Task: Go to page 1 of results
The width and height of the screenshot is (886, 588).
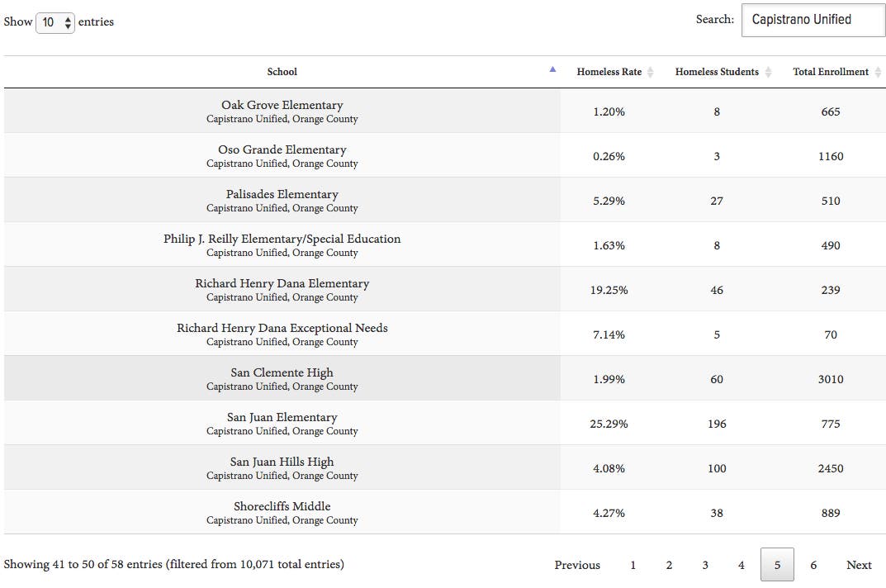Action: pos(633,565)
